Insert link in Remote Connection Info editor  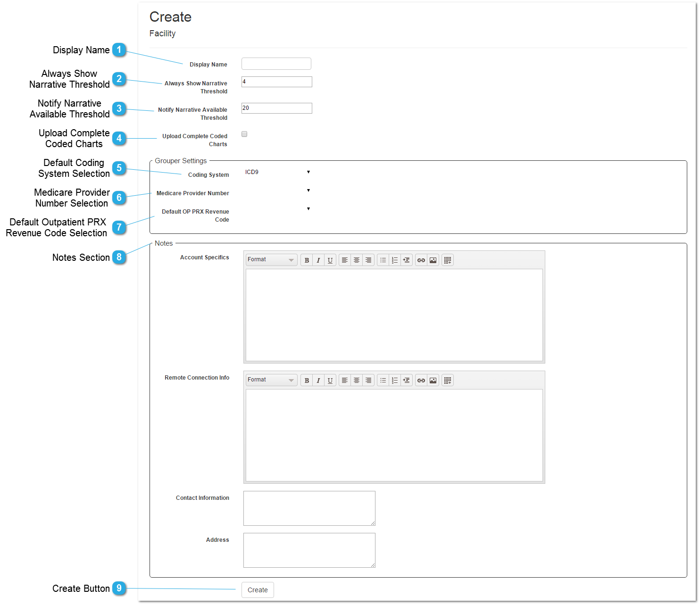point(421,381)
